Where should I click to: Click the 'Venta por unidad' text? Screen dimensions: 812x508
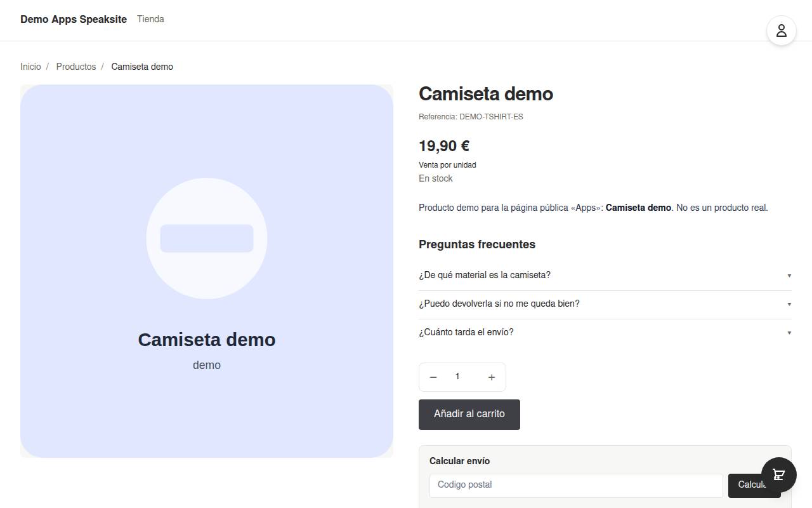point(447,165)
